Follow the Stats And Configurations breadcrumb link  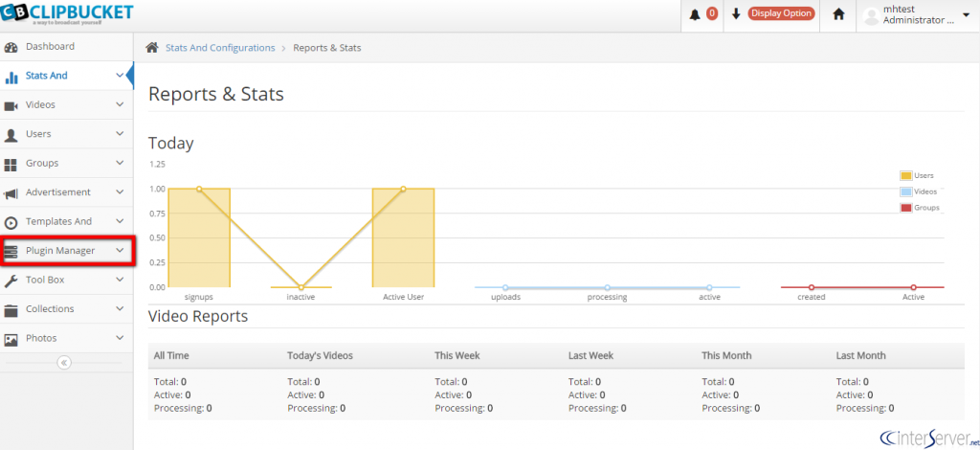coord(220,48)
